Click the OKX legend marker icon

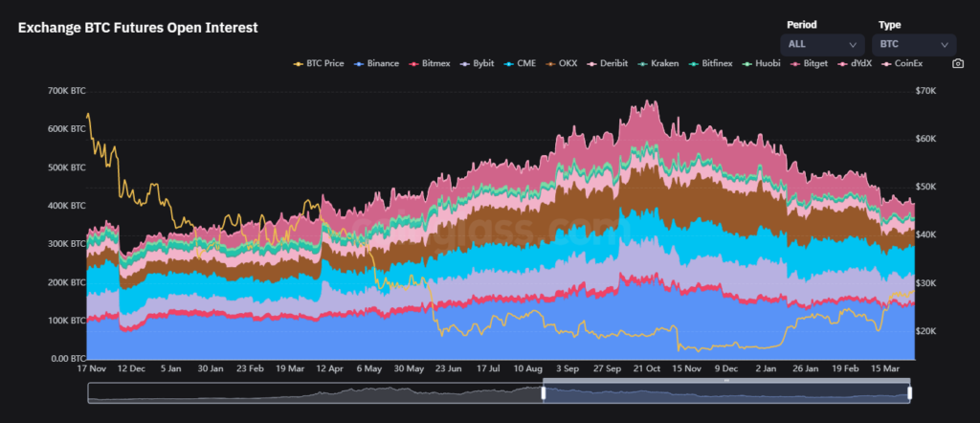(555, 63)
